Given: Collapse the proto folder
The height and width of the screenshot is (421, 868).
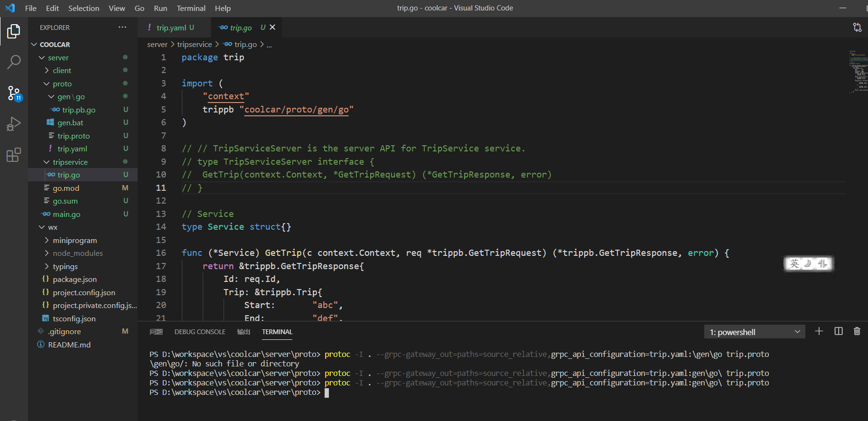Looking at the screenshot, I should click(x=47, y=84).
